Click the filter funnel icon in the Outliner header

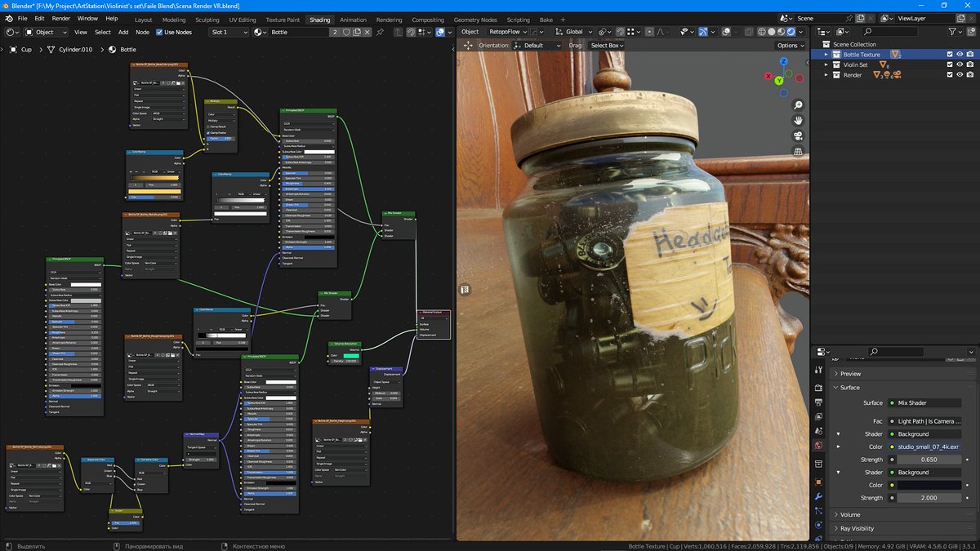tap(952, 31)
